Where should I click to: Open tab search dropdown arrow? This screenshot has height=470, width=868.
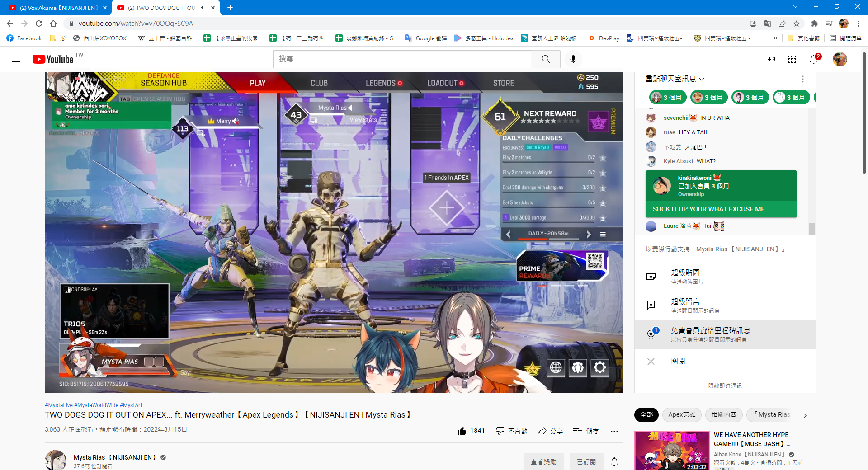[795, 7]
